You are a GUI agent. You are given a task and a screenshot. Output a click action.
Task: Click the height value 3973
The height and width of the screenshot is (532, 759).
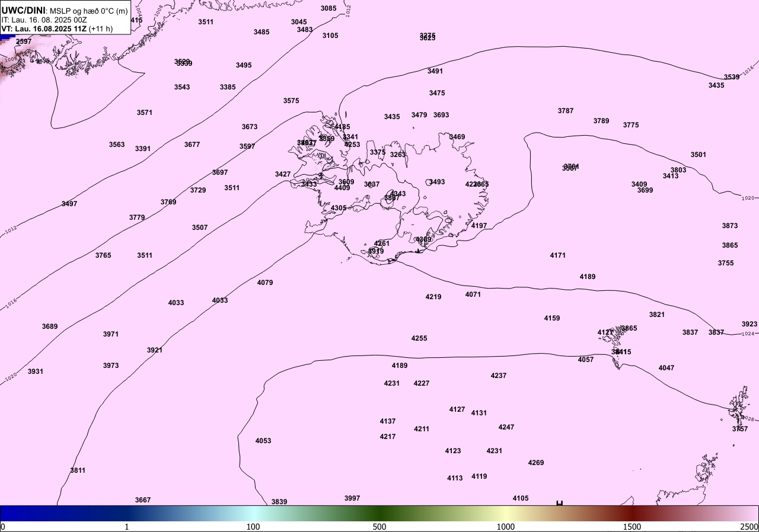pos(111,366)
